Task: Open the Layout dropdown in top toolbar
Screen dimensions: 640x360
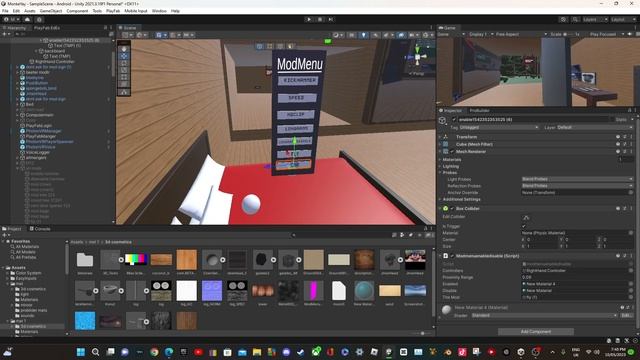Action: click(x=624, y=19)
